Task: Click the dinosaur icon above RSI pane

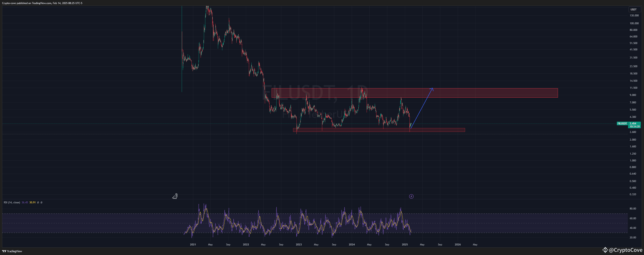Action: [175, 196]
